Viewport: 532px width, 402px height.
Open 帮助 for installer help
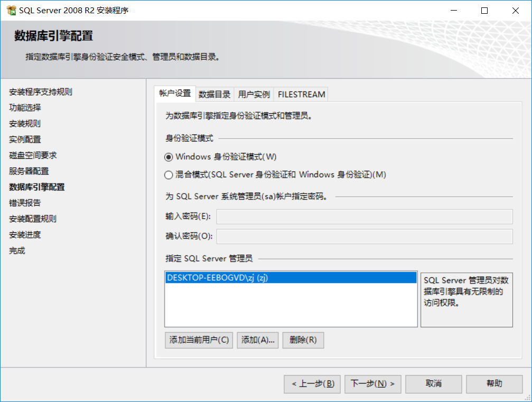(494, 384)
